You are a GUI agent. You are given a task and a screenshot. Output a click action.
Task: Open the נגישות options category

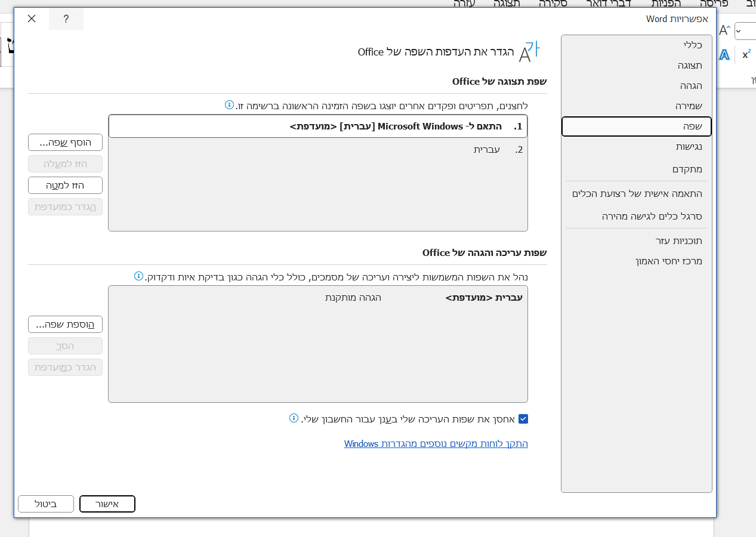pyautogui.click(x=637, y=147)
